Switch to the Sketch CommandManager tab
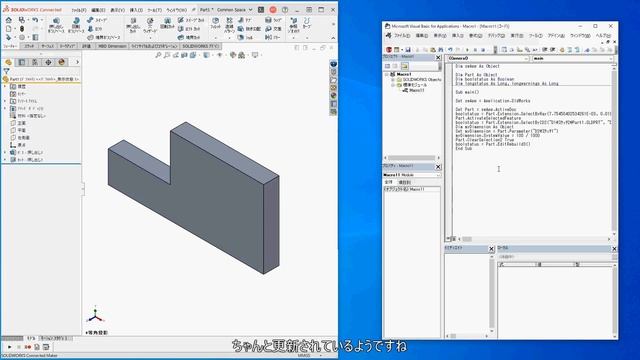 pyautogui.click(x=29, y=46)
